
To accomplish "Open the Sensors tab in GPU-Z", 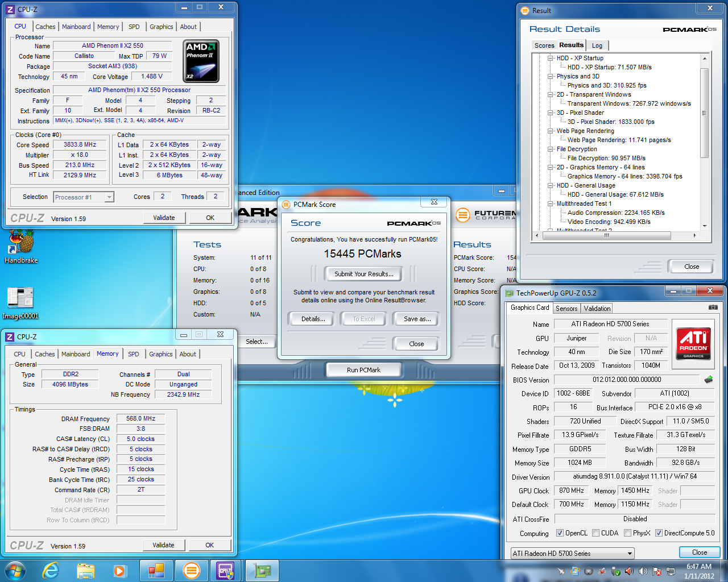I will pos(566,309).
